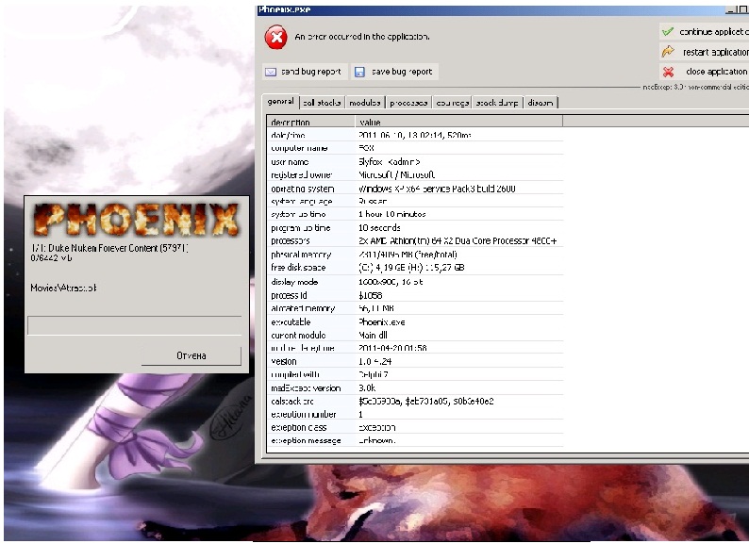Select the user name row
Screen dimensions: 749x560
point(415,162)
